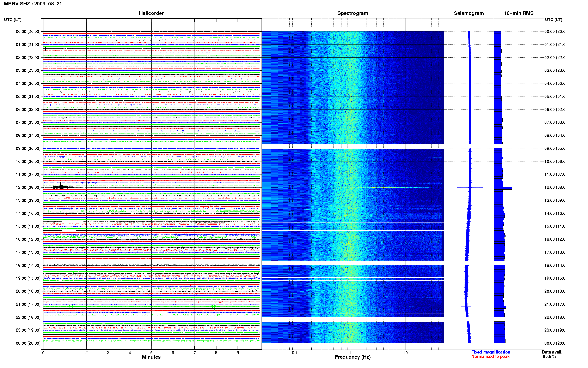588x368 pixels.
Task: Click the left '00:00 (20:00)' label at top
Action: (28, 31)
